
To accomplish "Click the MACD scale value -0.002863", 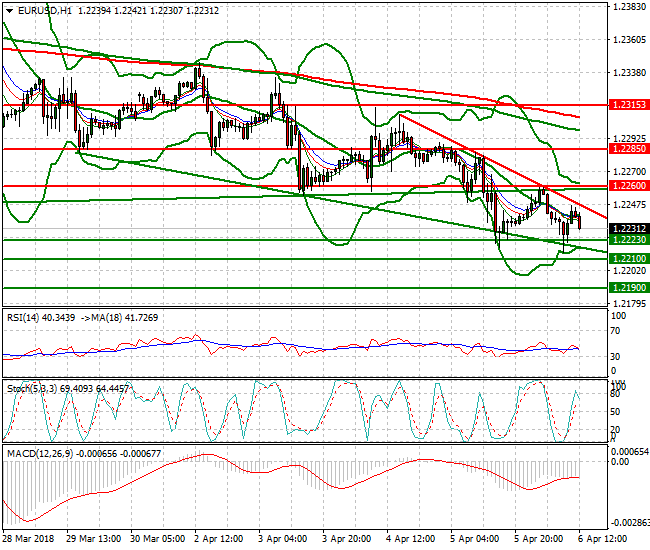I will click(x=629, y=522).
